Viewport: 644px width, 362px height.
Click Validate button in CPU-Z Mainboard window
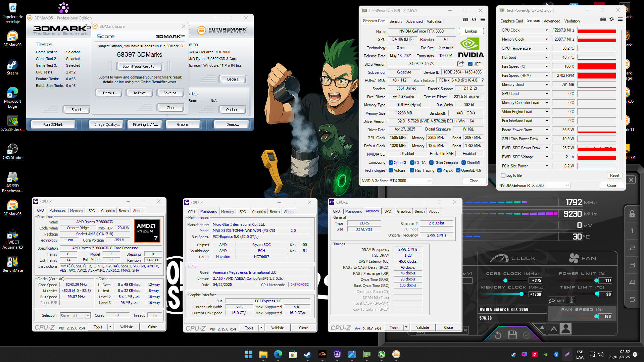(278, 328)
